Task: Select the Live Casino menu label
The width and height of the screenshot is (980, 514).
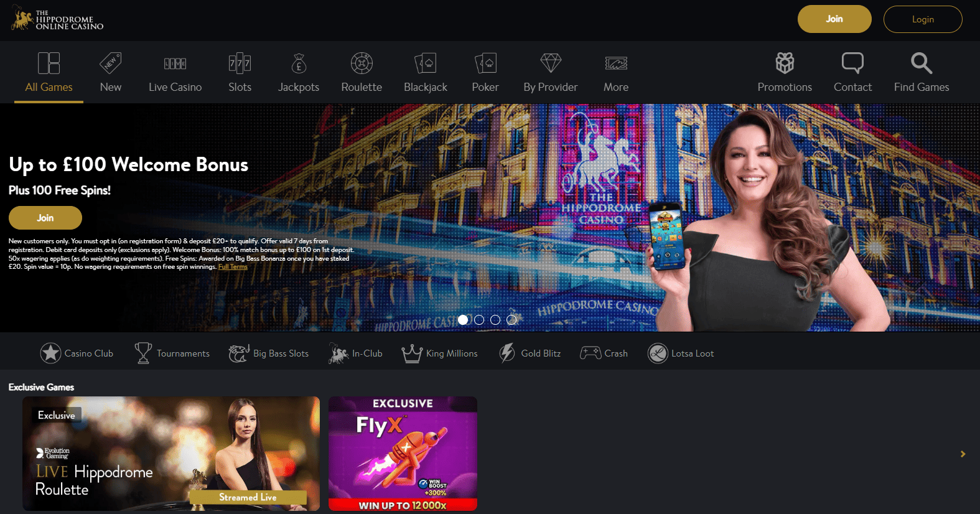Action: point(175,87)
